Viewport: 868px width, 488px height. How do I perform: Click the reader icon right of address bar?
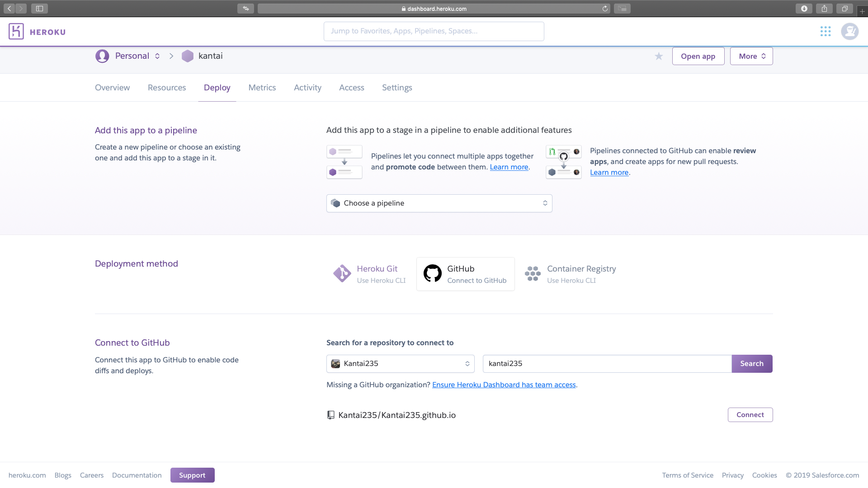(x=622, y=8)
